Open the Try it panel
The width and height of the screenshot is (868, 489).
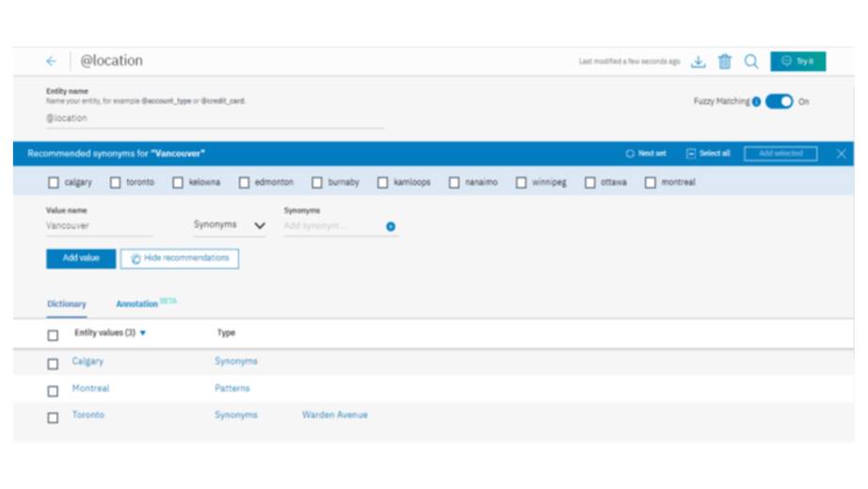point(797,61)
